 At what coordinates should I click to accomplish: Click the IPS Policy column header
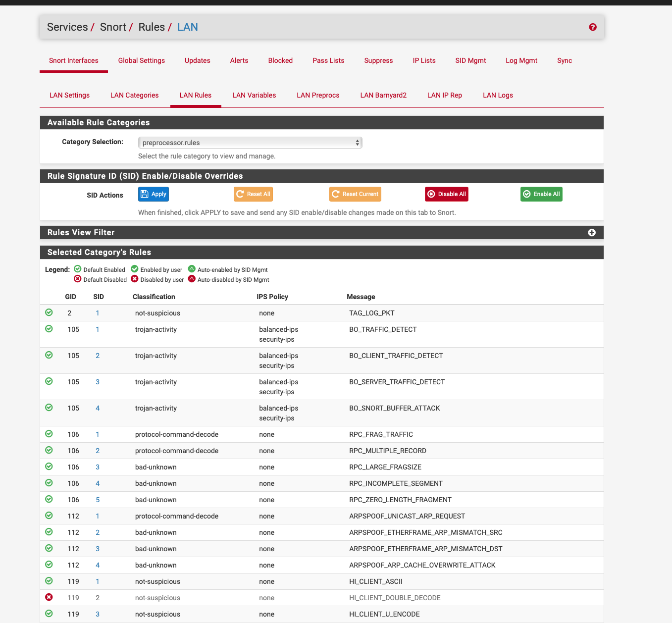pos(272,297)
